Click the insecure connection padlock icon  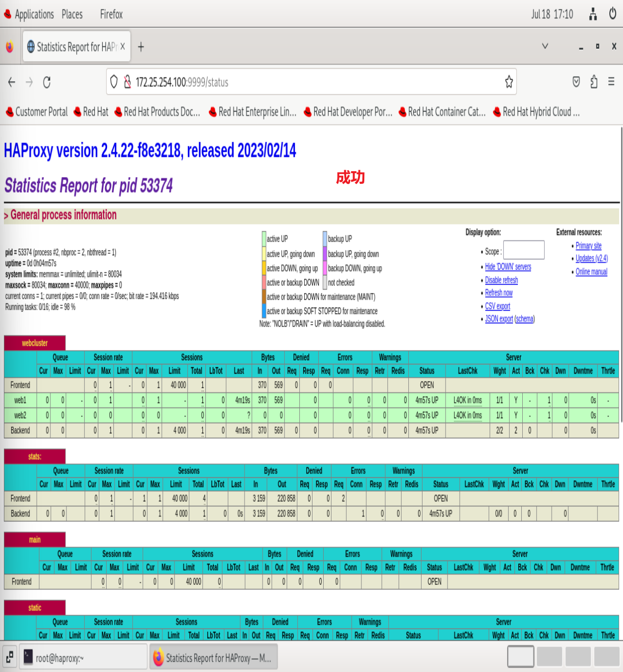click(x=128, y=82)
